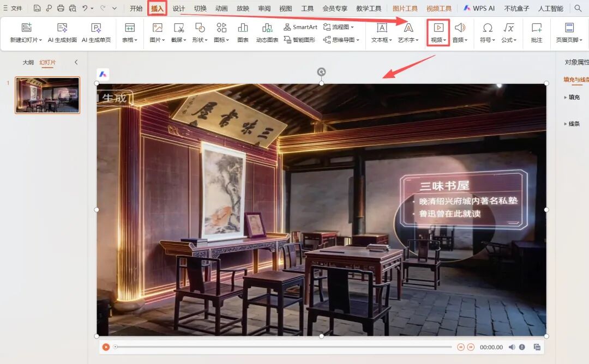Click the AI 生成单页 icon
The height and width of the screenshot is (364, 589).
[96, 28]
